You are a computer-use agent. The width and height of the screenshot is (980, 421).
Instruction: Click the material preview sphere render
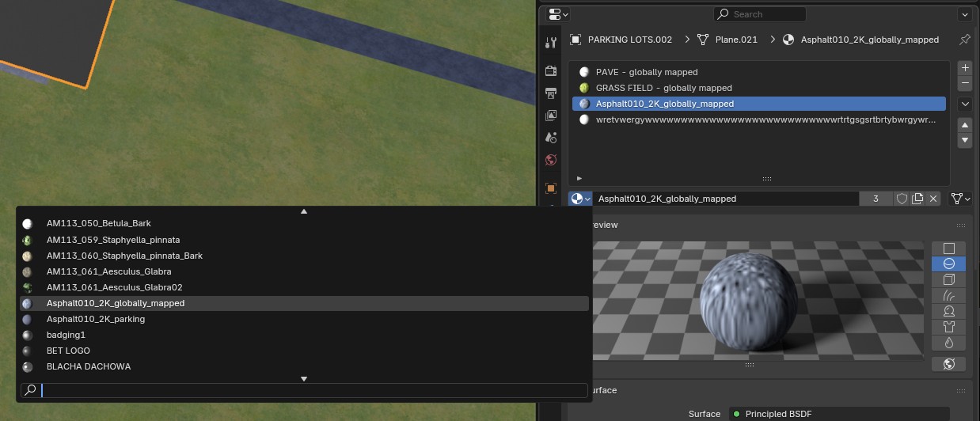(x=748, y=301)
